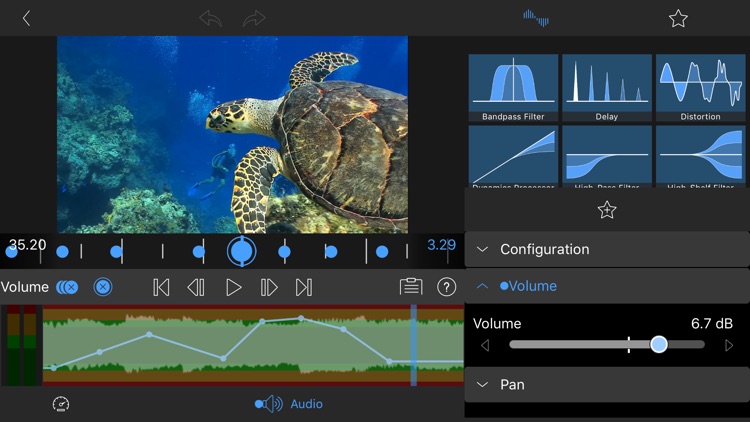Click the audio level meter
750x422 pixels.
(x=22, y=345)
